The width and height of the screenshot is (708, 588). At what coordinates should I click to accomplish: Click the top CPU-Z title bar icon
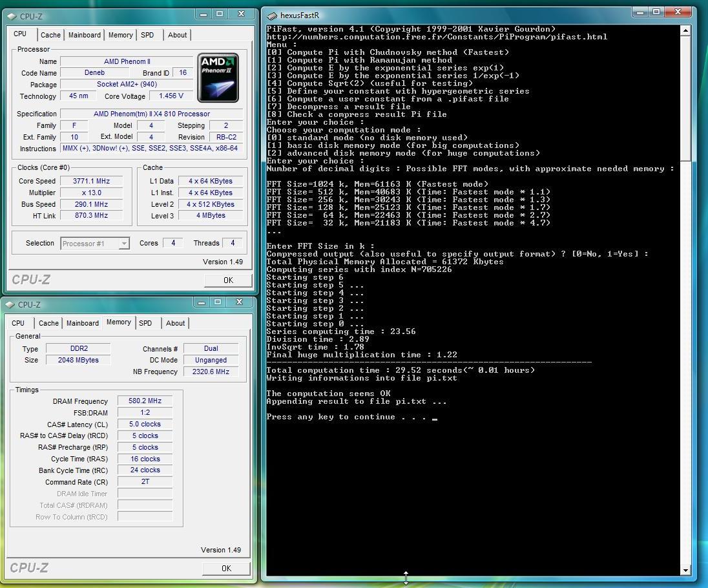(12, 16)
